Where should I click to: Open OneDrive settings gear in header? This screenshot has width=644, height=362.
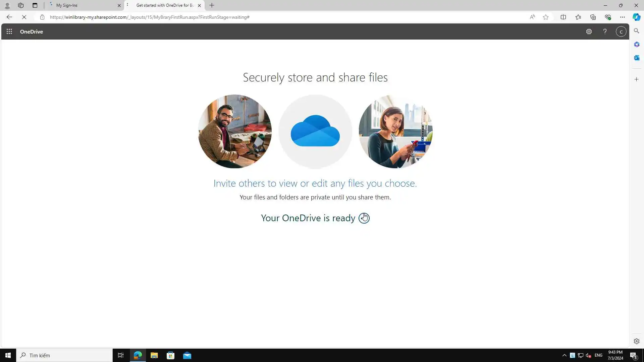(589, 32)
